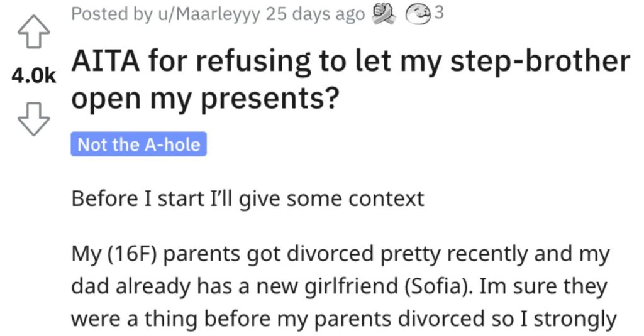Filter by the 'Not the A-hole' flair
The image size is (644, 336).
pos(138,145)
